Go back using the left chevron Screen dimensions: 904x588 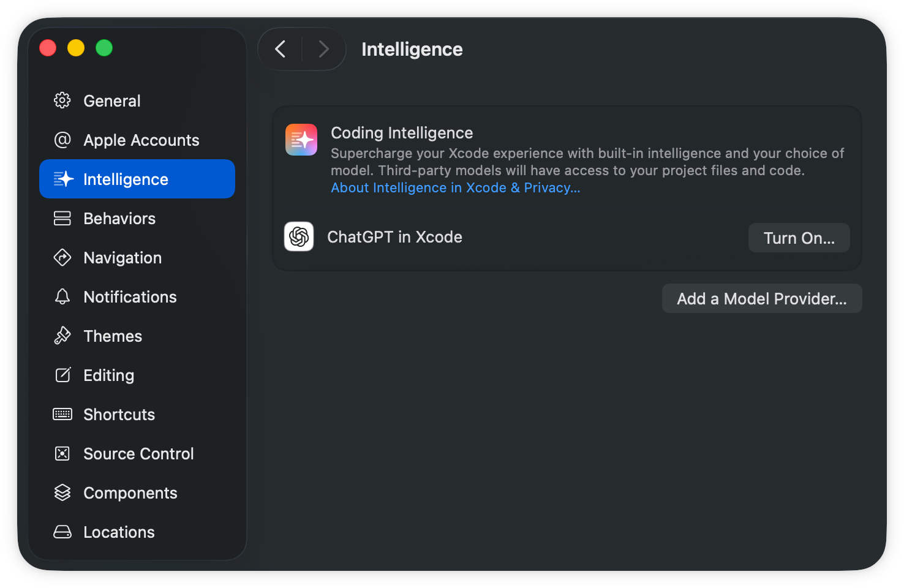[x=281, y=49]
